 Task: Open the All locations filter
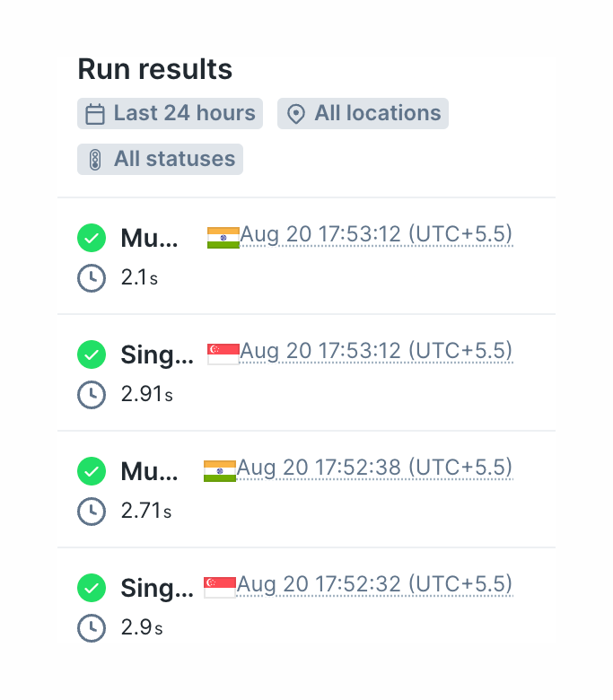click(363, 114)
